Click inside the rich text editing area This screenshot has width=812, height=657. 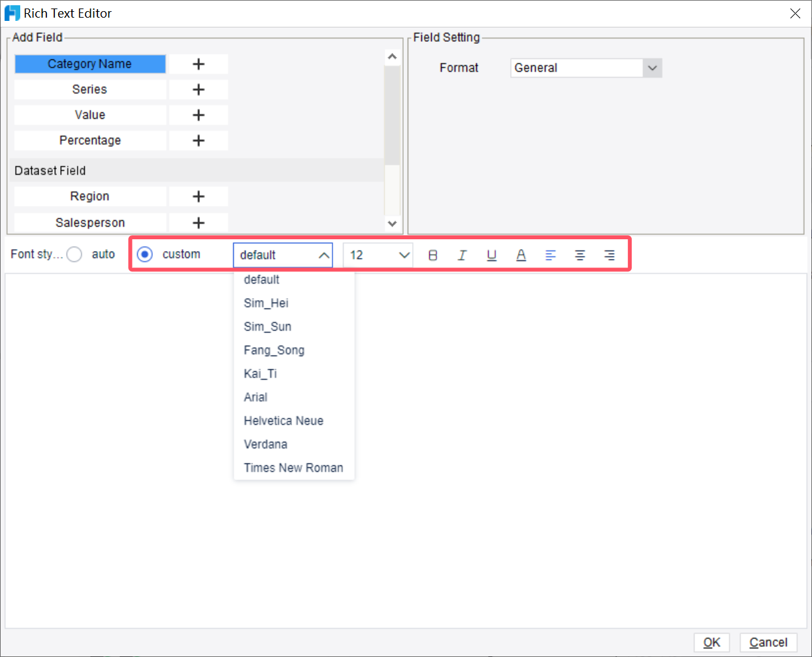pos(406,451)
